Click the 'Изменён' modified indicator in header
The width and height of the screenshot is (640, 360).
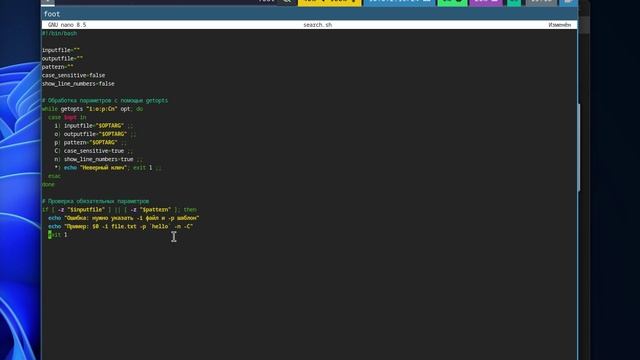560,25
